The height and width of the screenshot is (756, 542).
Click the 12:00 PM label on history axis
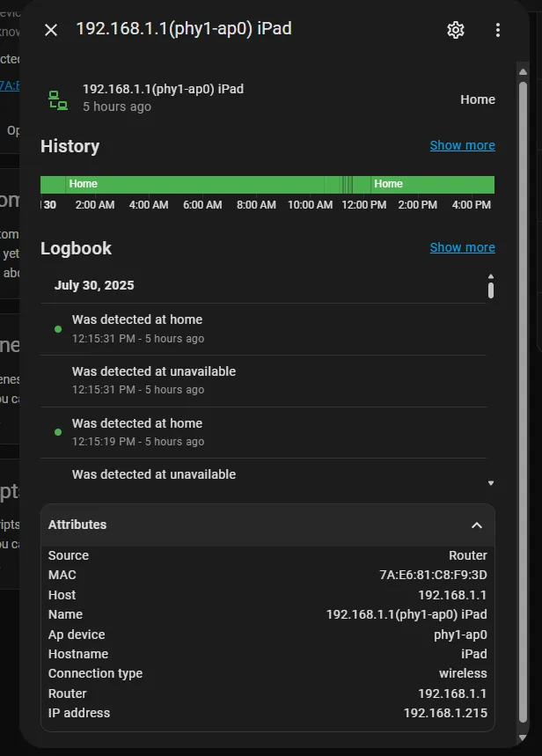[x=364, y=205]
